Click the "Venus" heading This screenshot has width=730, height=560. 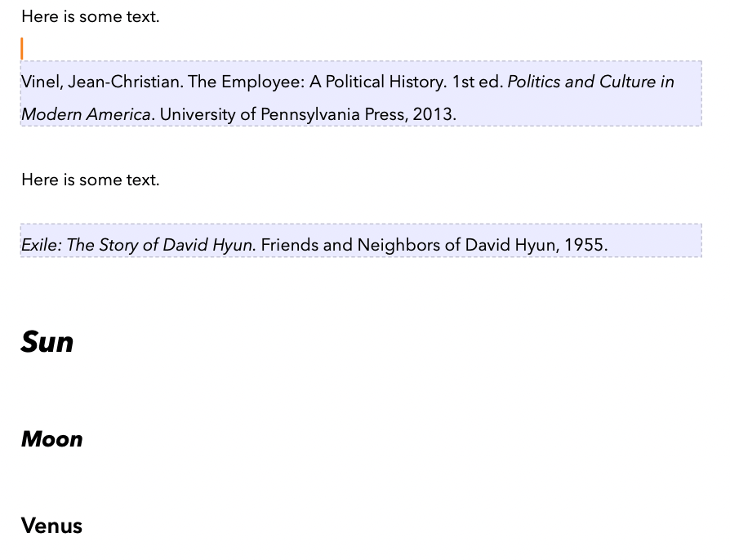[51, 526]
